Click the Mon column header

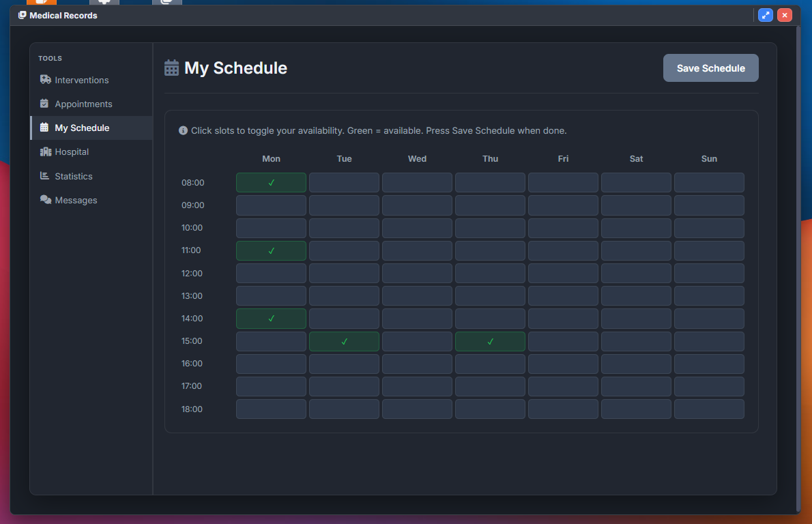[x=271, y=158]
